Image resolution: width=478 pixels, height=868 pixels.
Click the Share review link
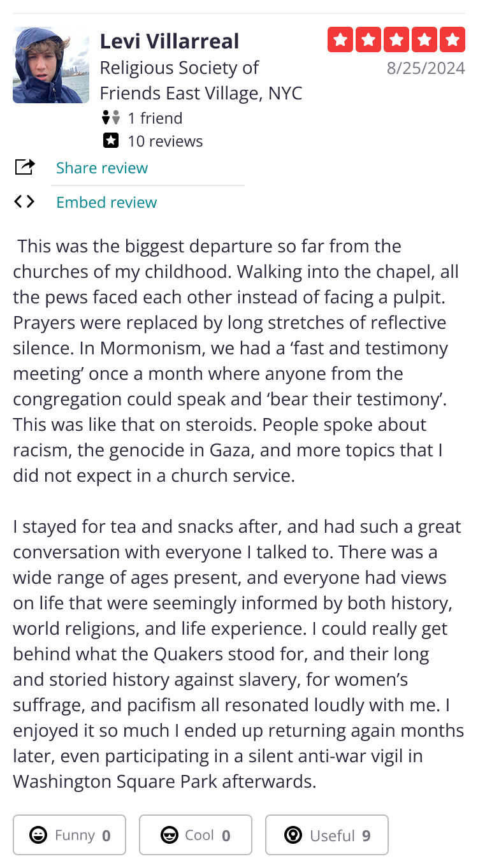102,168
